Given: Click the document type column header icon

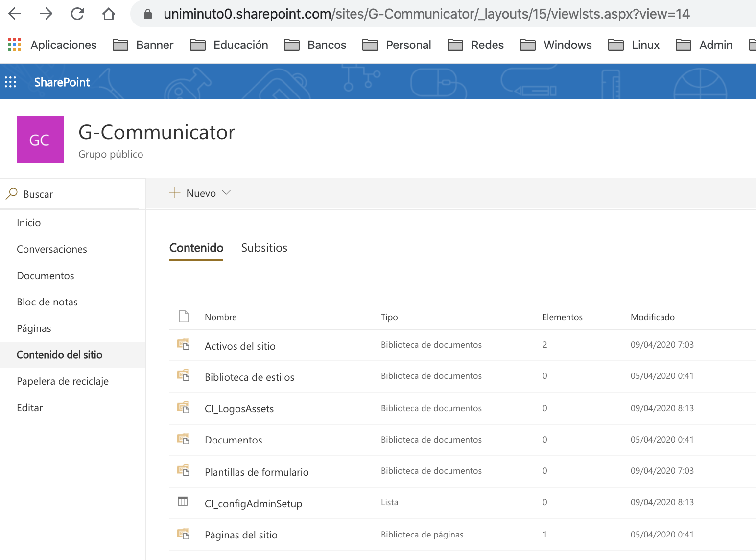Looking at the screenshot, I should pyautogui.click(x=184, y=316).
